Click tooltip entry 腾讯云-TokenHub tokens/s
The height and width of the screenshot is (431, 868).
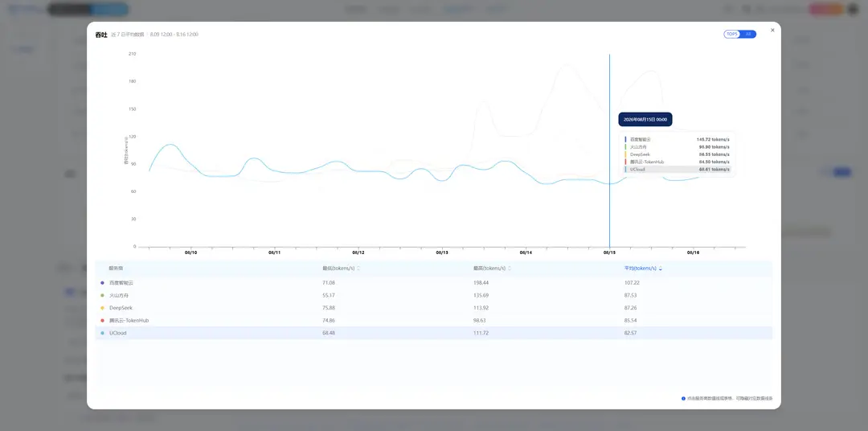tap(678, 162)
